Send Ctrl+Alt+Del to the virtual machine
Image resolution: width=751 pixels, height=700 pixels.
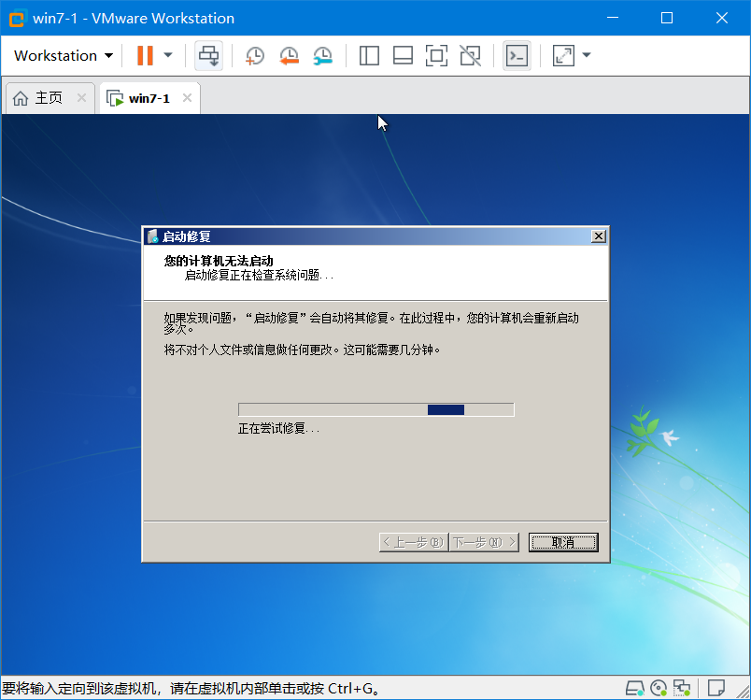208,55
